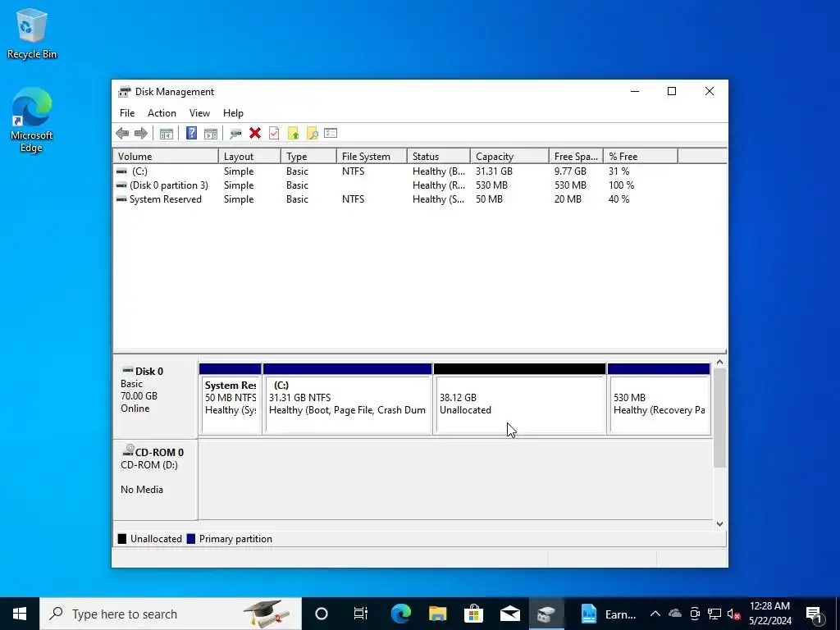The image size is (840, 630).
Task: Click the Meet Now camera tray icon
Action: click(x=695, y=614)
